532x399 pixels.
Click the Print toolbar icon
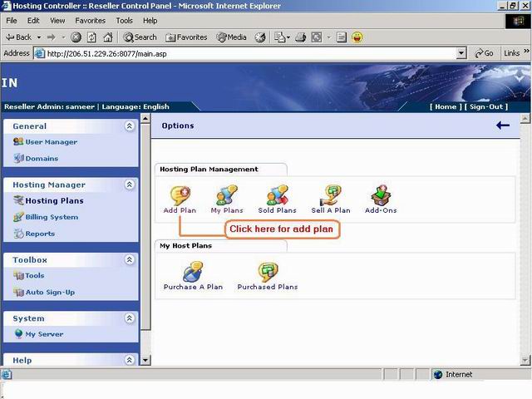301,37
